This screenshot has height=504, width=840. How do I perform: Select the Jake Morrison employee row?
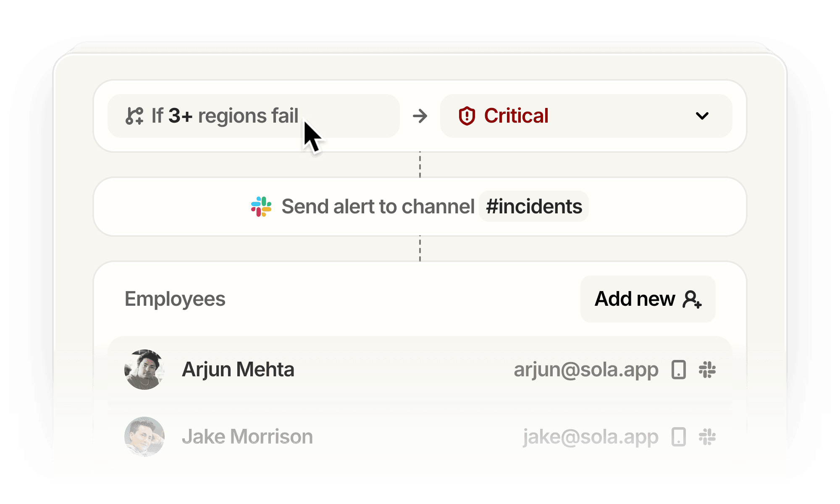pyautogui.click(x=420, y=437)
